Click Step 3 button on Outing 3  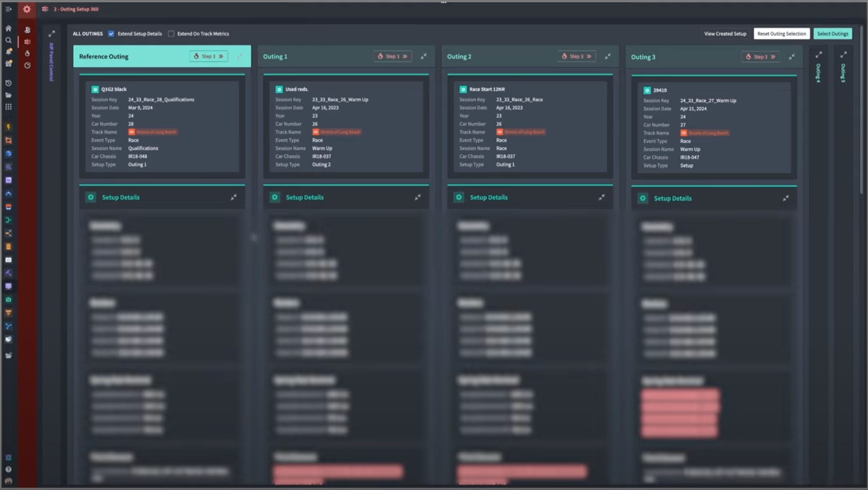tap(761, 57)
